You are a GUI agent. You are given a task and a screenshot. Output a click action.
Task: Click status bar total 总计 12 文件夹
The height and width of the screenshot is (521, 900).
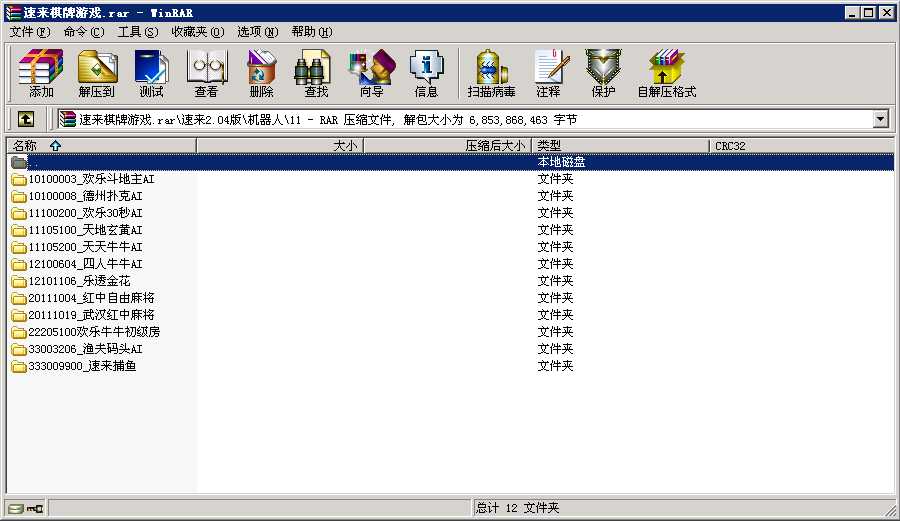coord(517,508)
